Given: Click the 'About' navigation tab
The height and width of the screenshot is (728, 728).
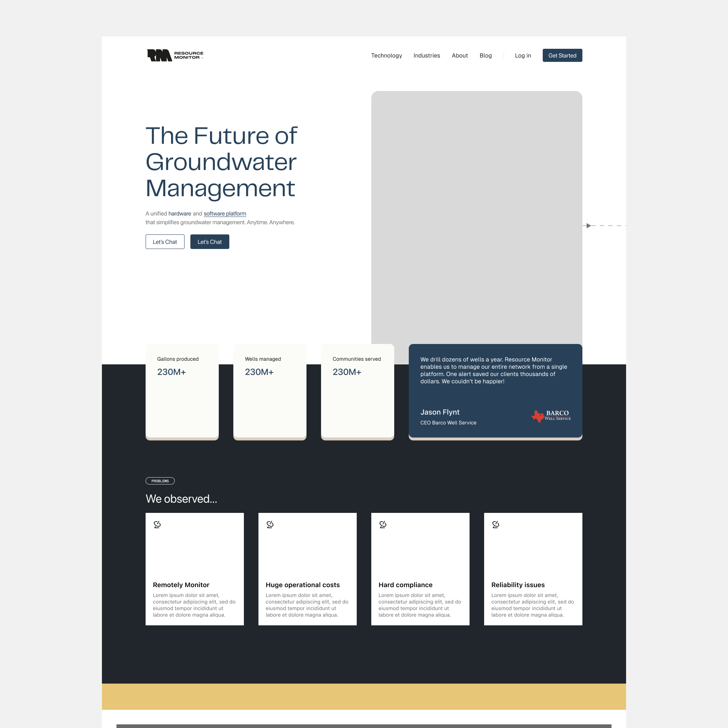Looking at the screenshot, I should pos(460,55).
